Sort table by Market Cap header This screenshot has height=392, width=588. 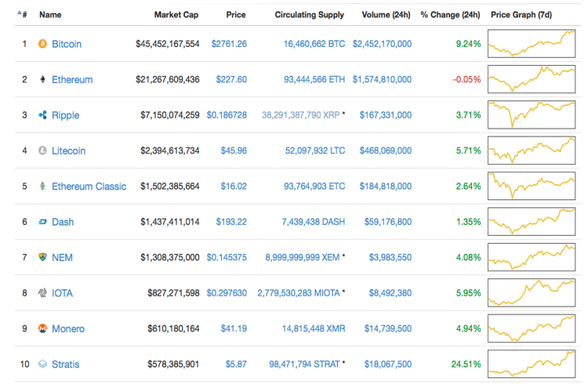pos(176,15)
